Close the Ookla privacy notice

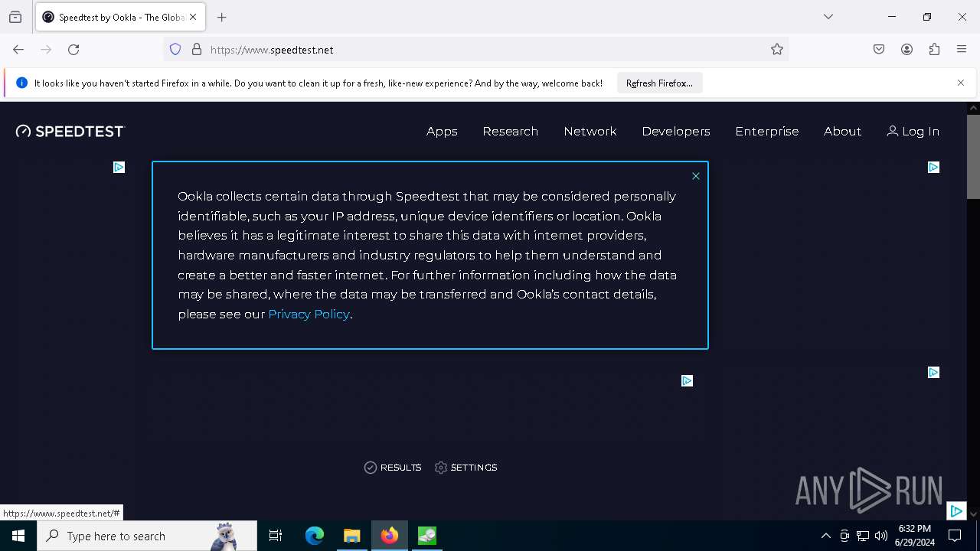point(696,176)
